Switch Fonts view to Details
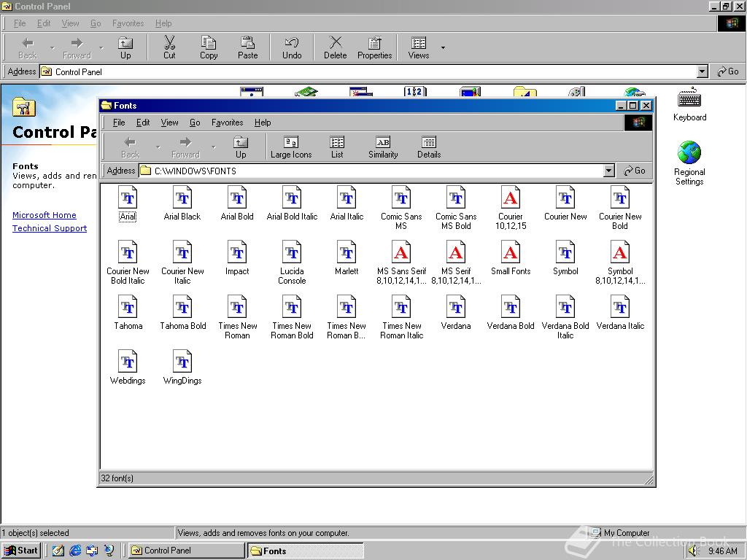The height and width of the screenshot is (560, 747). (429, 147)
